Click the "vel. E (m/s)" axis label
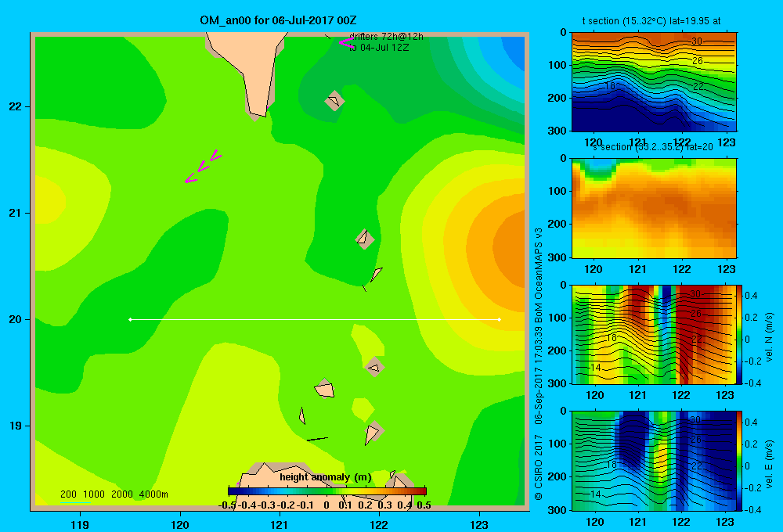Image resolution: width=783 pixels, height=532 pixels. click(x=769, y=464)
